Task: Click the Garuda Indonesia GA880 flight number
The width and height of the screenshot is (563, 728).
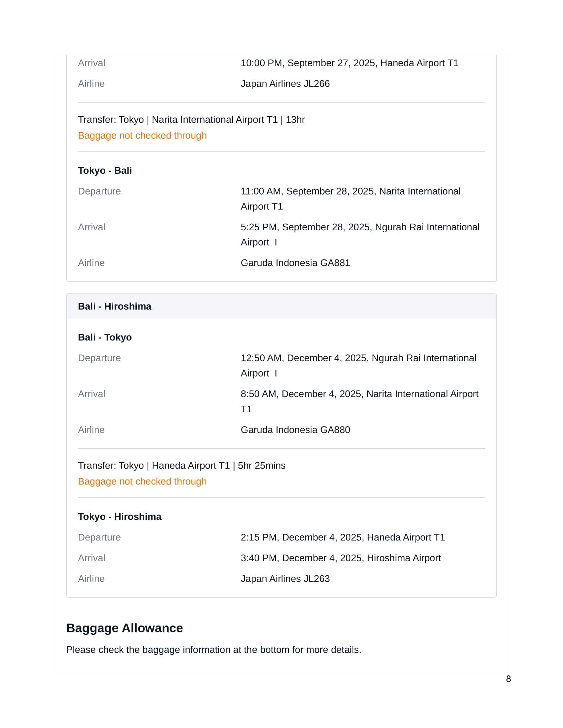Action: 295,430
